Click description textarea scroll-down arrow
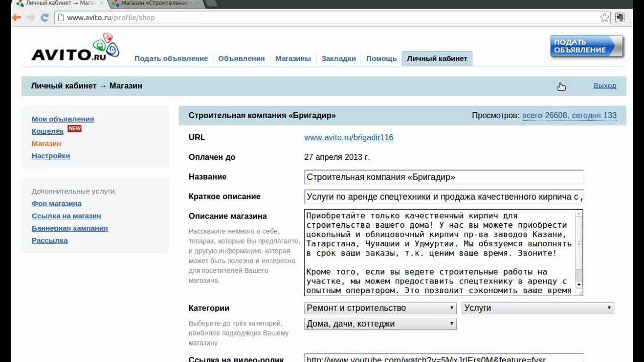This screenshot has height=362, width=644. [x=579, y=285]
